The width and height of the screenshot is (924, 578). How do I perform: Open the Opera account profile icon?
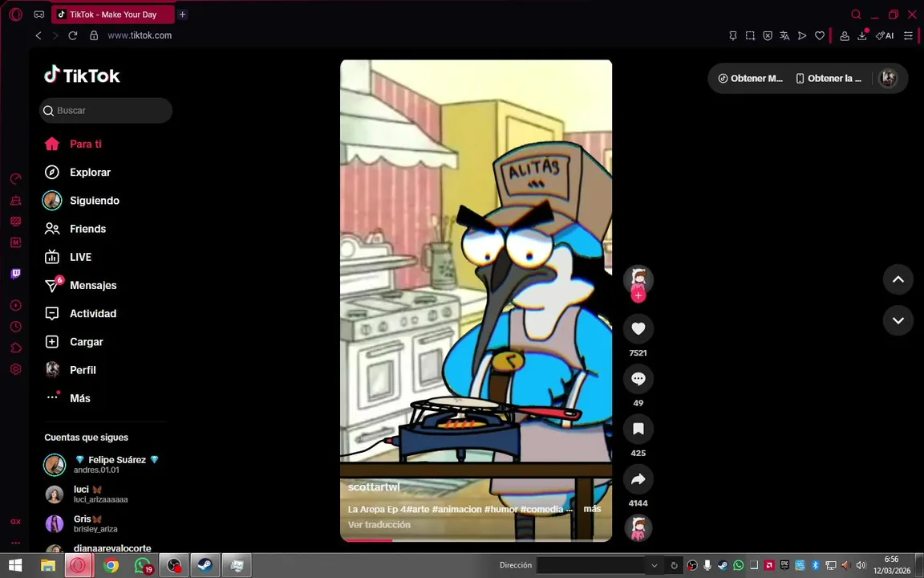pos(845,35)
